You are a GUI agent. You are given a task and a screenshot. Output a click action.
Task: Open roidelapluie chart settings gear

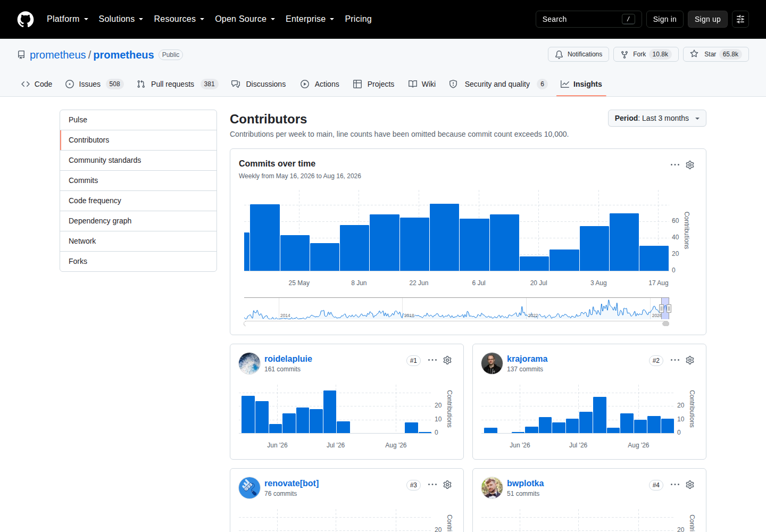pyautogui.click(x=447, y=360)
